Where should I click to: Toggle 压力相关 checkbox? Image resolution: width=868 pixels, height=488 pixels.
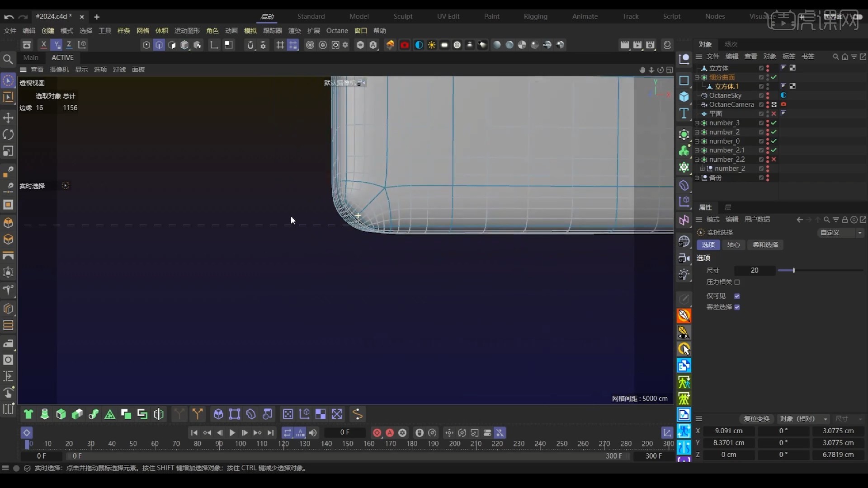click(x=737, y=282)
